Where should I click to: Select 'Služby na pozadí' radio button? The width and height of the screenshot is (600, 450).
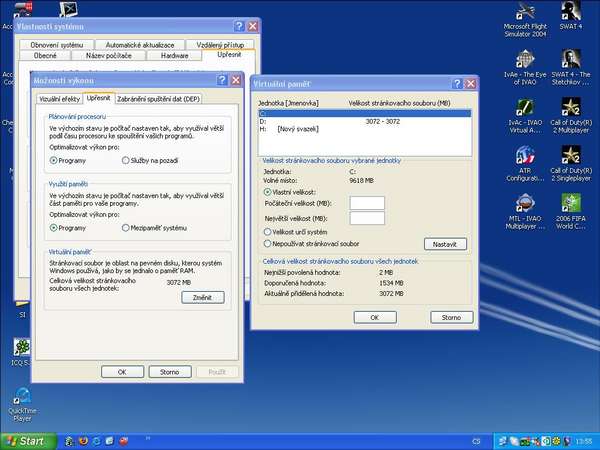pyautogui.click(x=124, y=159)
